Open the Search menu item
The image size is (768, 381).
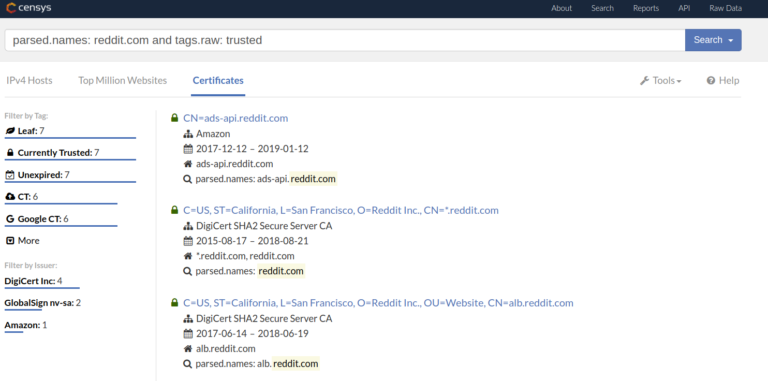point(602,8)
